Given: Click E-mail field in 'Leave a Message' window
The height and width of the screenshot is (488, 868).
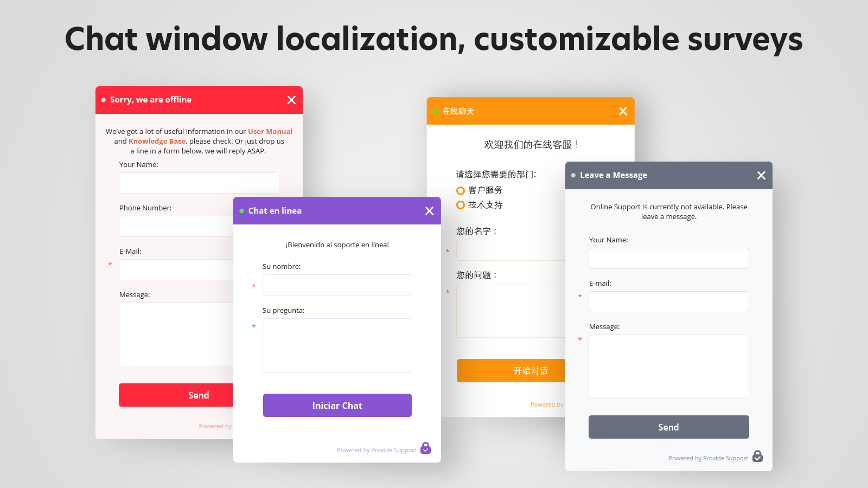Looking at the screenshot, I should 669,301.
